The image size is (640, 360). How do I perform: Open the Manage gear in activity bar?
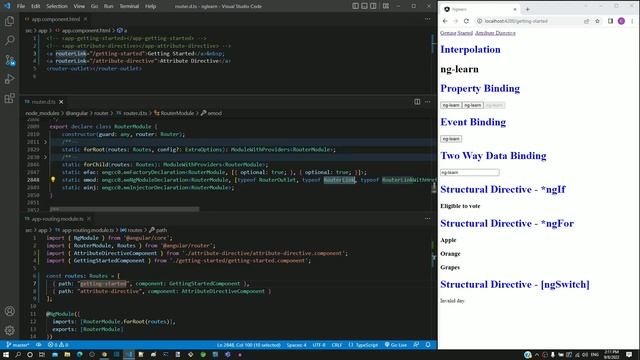pyautogui.click(x=9, y=330)
